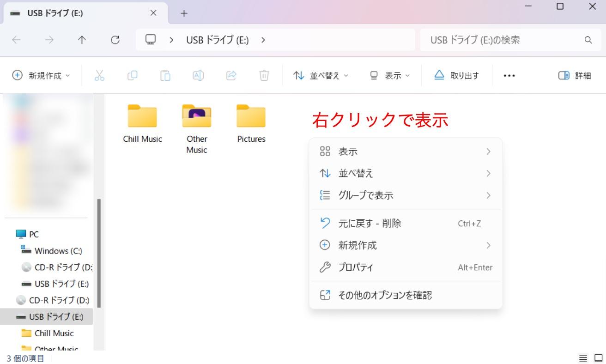Open 並べ替え submenu in the context menu
Image resolution: width=606 pixels, height=364 pixels.
pos(406,173)
